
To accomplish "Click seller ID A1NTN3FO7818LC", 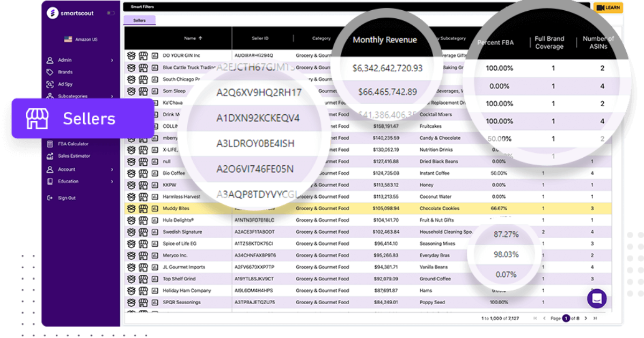I will pos(254,220).
